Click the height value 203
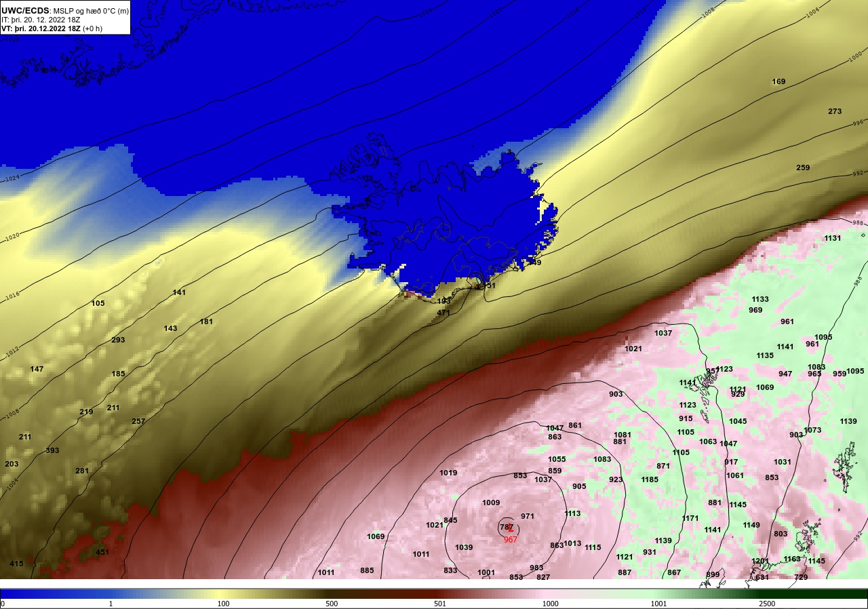This screenshot has height=609, width=868. click(12, 464)
